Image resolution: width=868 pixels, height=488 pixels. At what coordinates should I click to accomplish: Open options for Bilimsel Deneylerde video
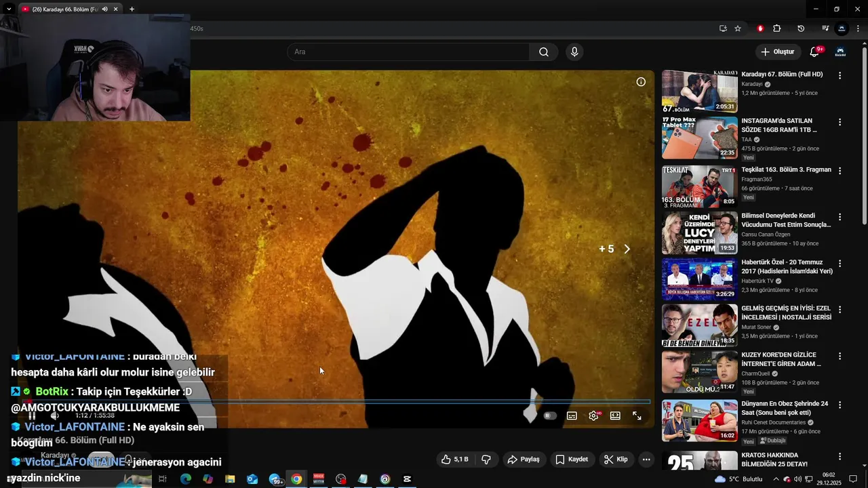pos(840,217)
